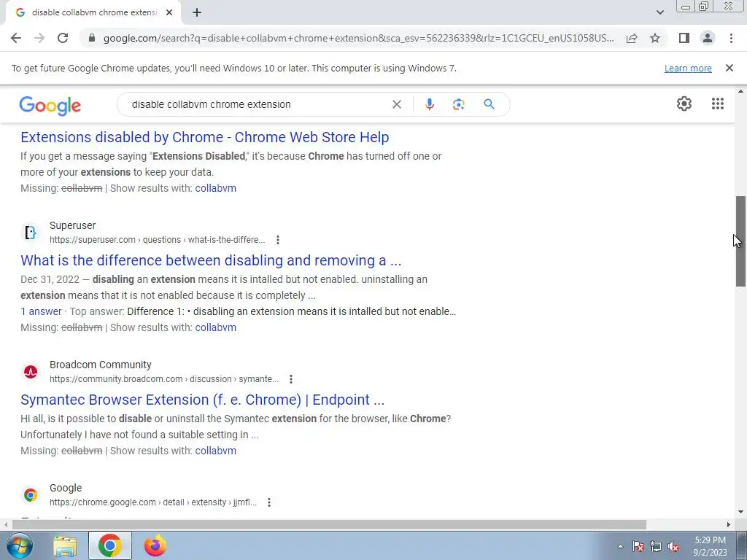Image resolution: width=747 pixels, height=560 pixels.
Task: View site information via lock icon
Action: pyautogui.click(x=92, y=38)
